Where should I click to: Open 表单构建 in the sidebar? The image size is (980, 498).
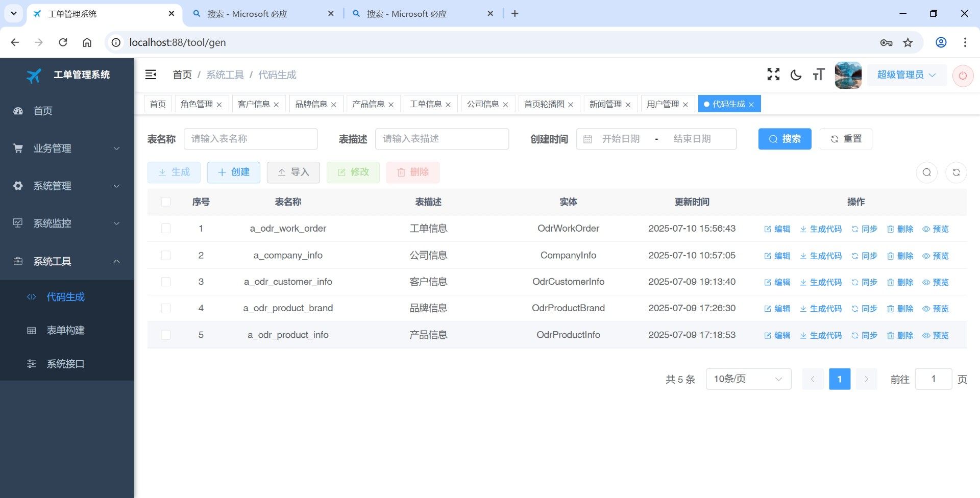(x=65, y=331)
